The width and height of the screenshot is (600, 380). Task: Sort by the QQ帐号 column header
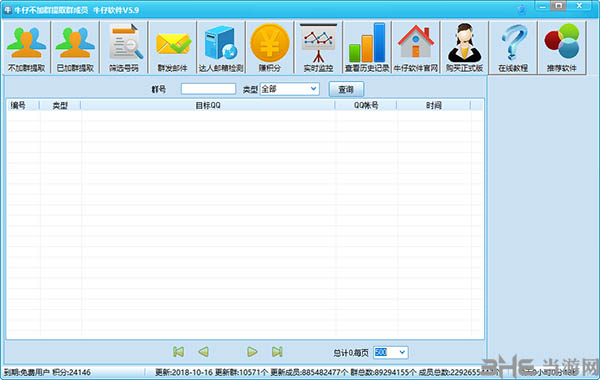click(x=366, y=105)
